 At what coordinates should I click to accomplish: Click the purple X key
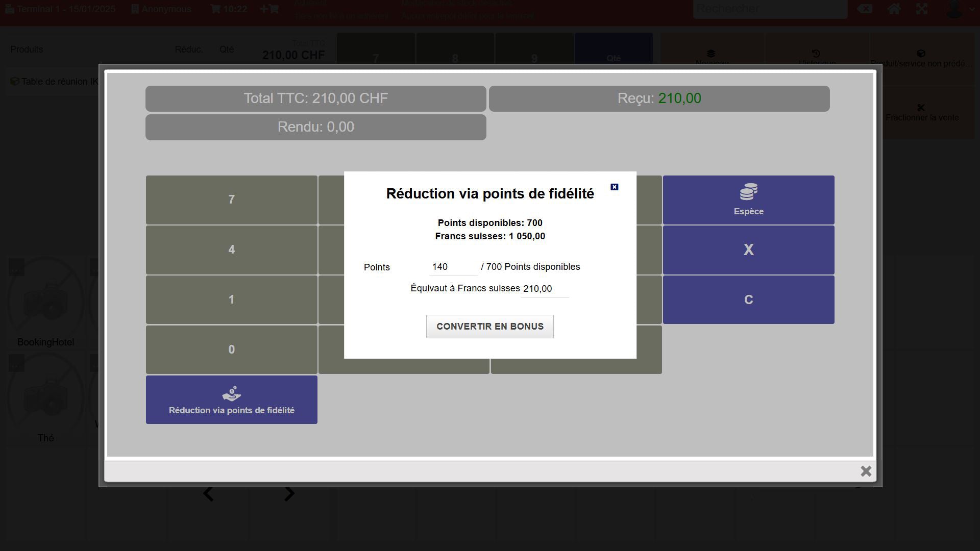pyautogui.click(x=748, y=250)
